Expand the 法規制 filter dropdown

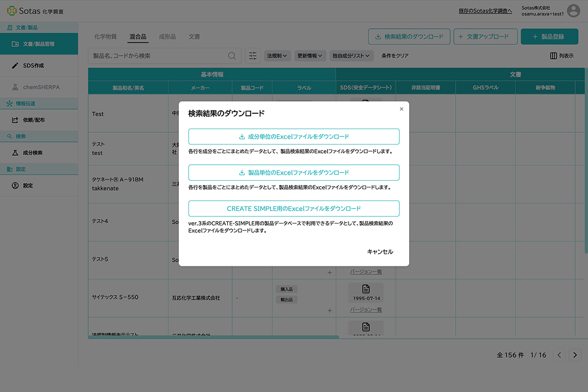click(x=277, y=56)
